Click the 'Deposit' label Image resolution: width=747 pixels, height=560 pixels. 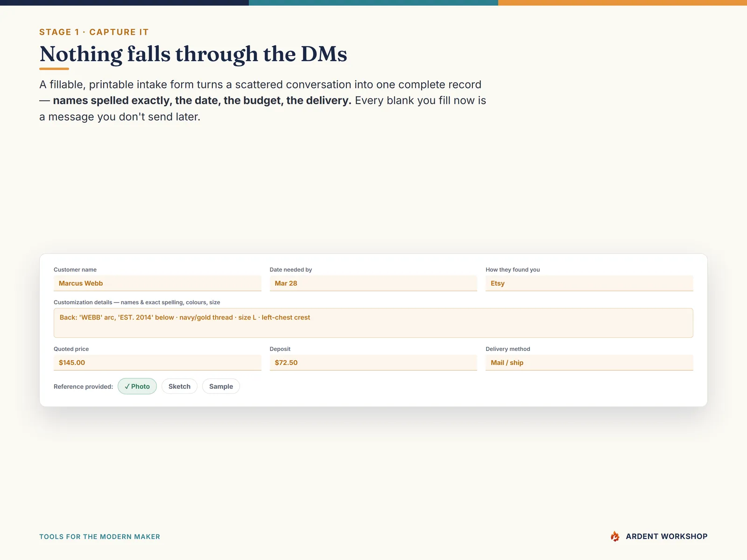point(280,349)
